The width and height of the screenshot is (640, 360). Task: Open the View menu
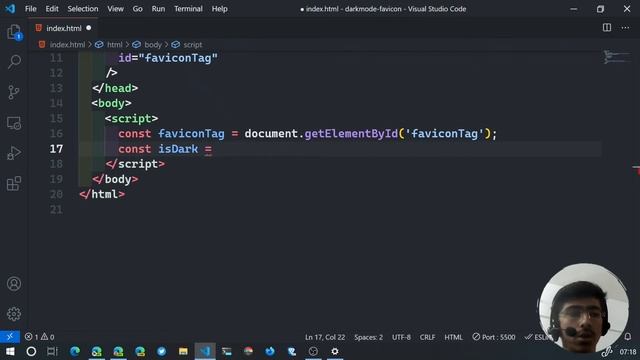(116, 9)
